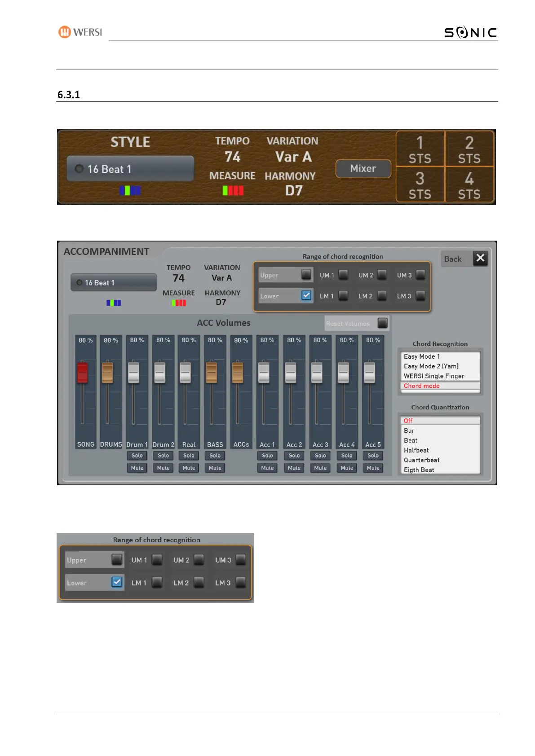Click the DRUMS volume fader
Image resolution: width=535 pixels, height=756 pixels.
point(107,372)
